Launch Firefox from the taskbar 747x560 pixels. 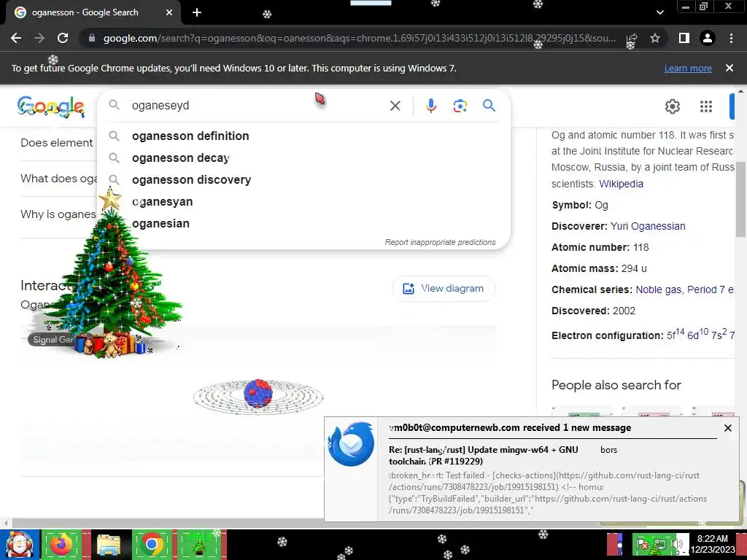point(61,544)
